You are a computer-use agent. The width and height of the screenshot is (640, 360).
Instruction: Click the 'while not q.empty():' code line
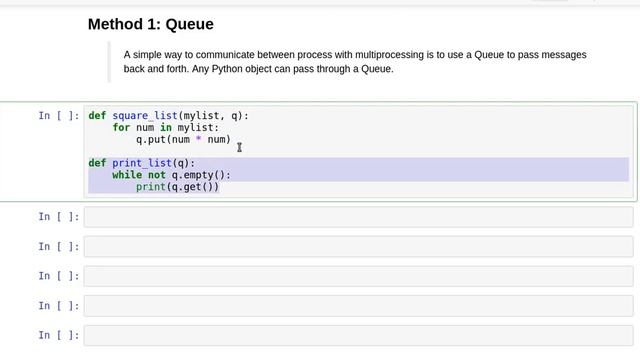(171, 175)
